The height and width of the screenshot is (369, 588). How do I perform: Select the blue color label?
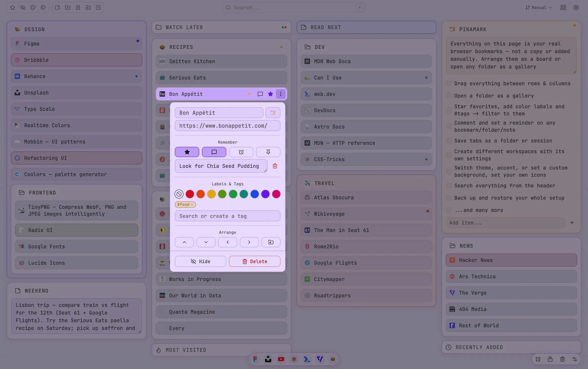point(255,194)
